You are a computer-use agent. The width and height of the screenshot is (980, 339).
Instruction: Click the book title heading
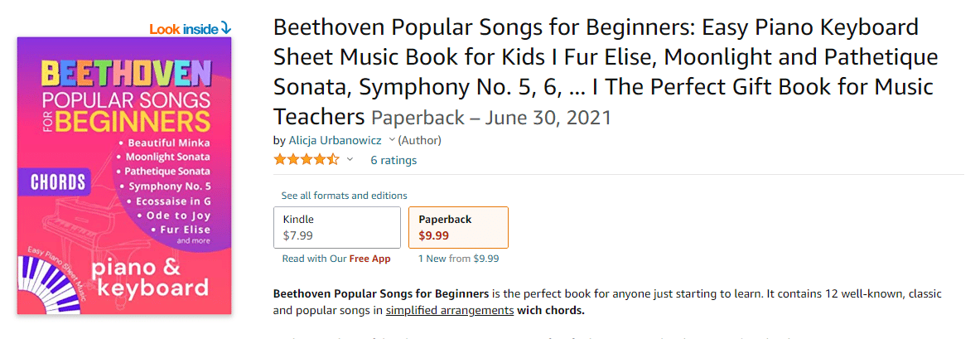coord(606,72)
